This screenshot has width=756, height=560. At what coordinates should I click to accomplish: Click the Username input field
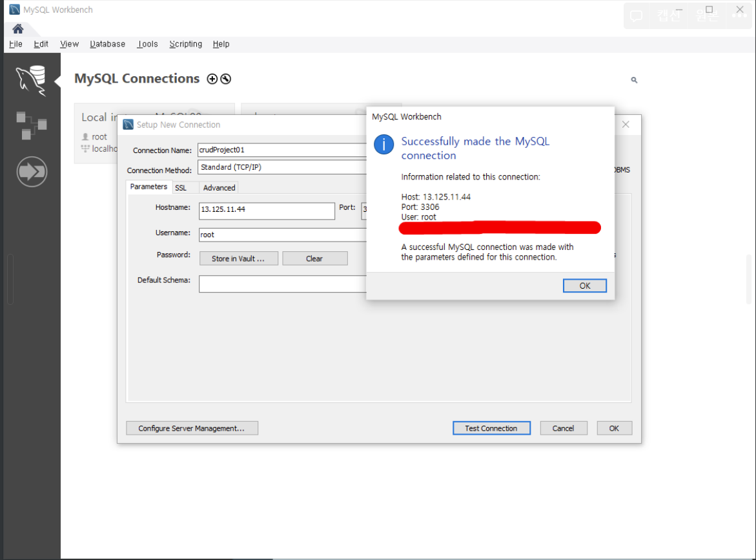[x=283, y=235]
